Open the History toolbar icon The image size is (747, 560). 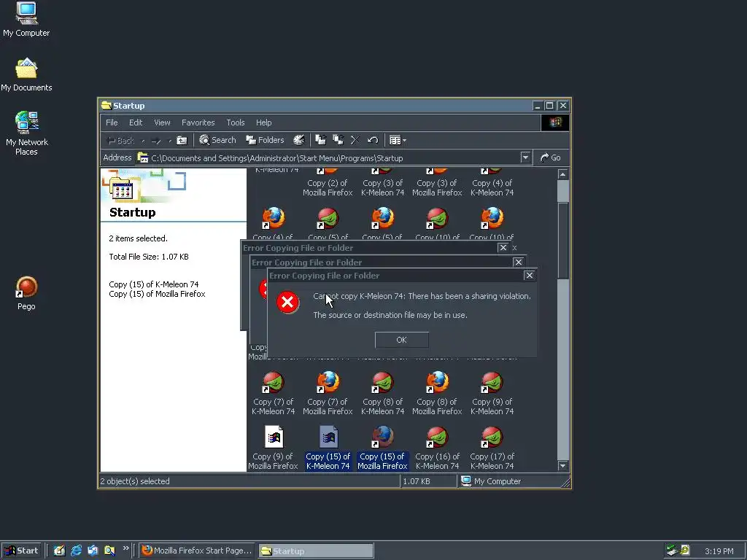point(298,140)
